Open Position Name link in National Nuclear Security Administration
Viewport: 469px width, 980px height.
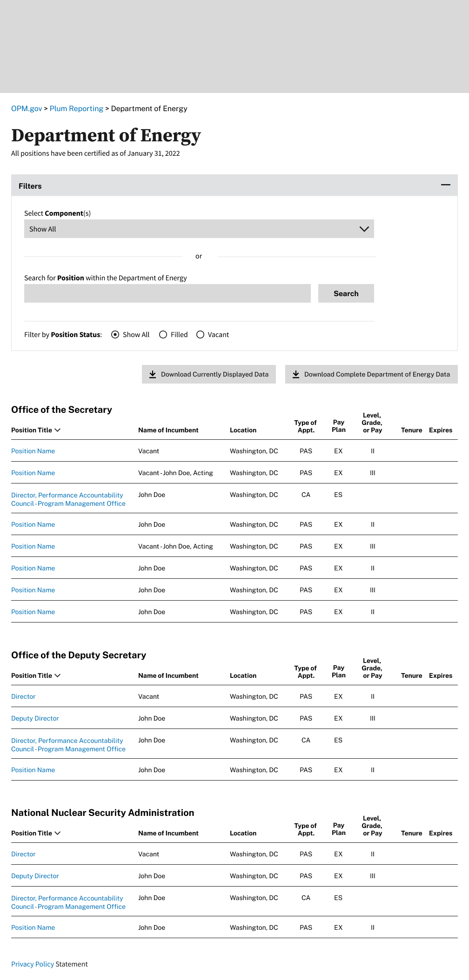[33, 927]
